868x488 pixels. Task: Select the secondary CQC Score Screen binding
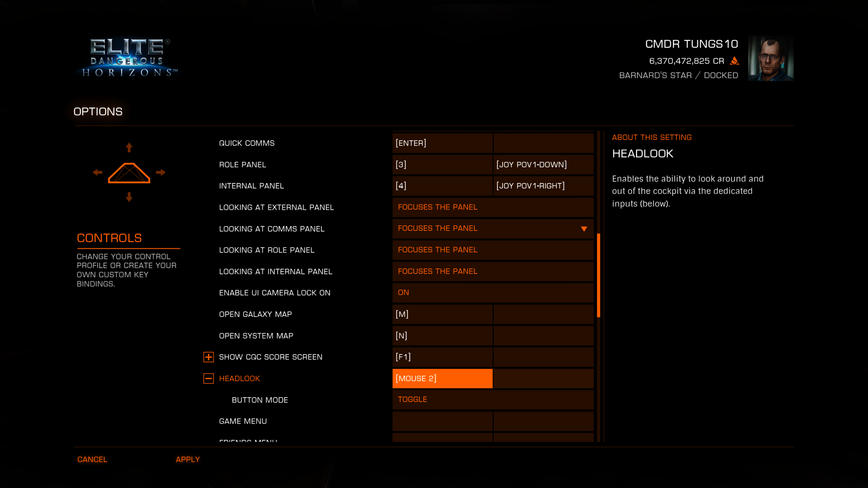(544, 357)
